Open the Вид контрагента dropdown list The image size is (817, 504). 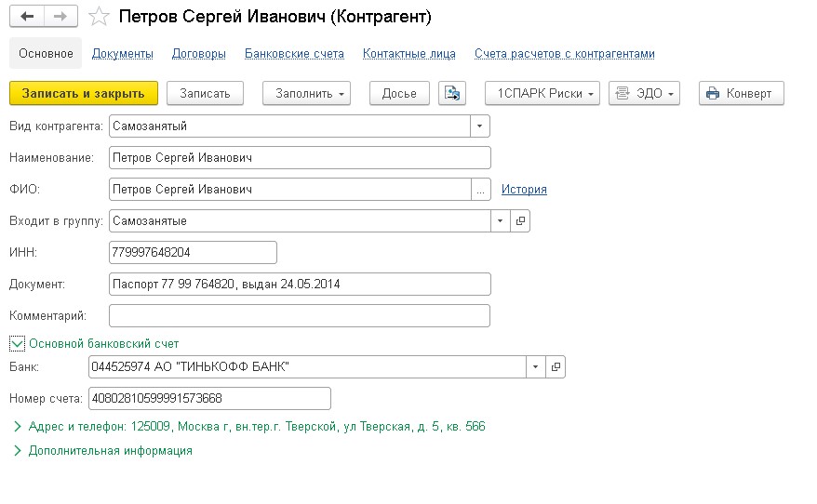point(480,126)
